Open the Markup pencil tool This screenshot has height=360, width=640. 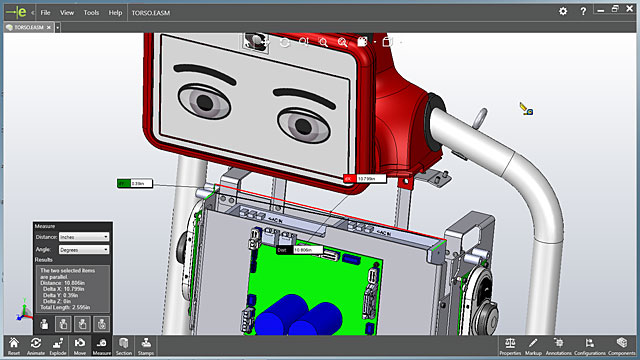533,346
